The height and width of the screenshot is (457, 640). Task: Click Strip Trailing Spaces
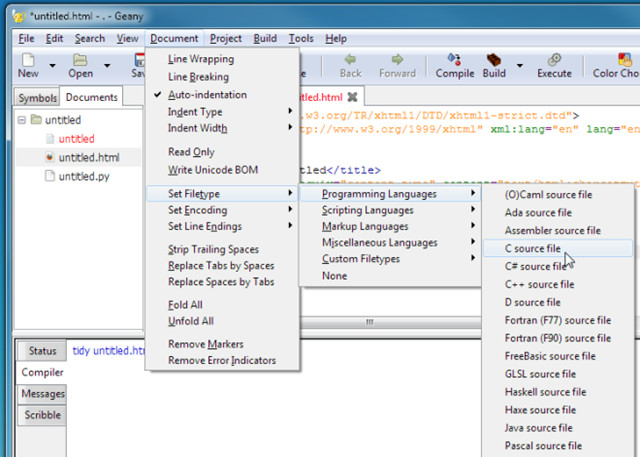click(222, 249)
